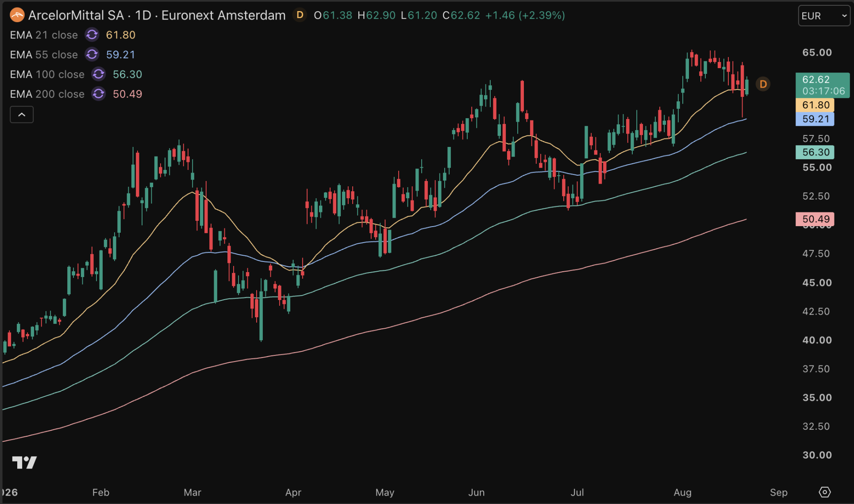The image size is (854, 504).
Task: Click the EMA 55 value 59.21 in legend
Action: (x=121, y=54)
